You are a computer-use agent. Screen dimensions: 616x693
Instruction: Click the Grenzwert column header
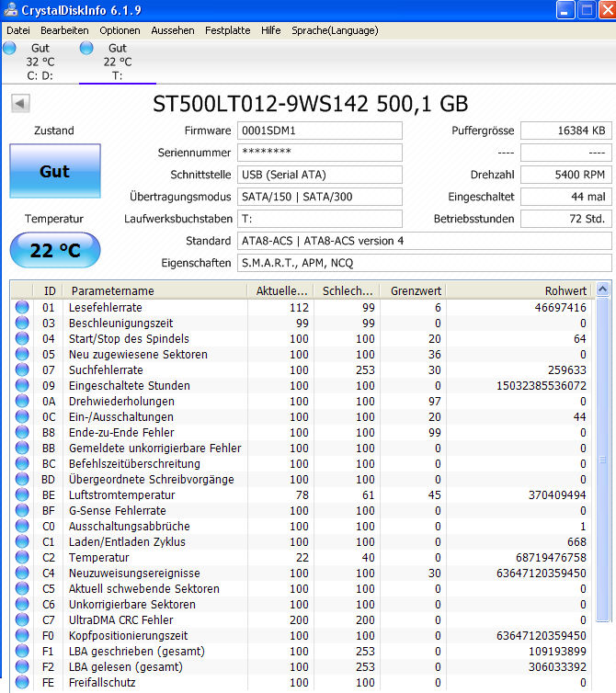click(x=413, y=290)
